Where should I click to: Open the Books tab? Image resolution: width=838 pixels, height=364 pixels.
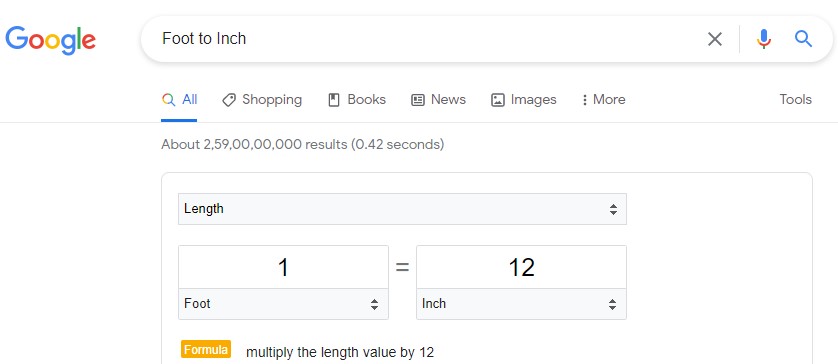[x=356, y=100]
